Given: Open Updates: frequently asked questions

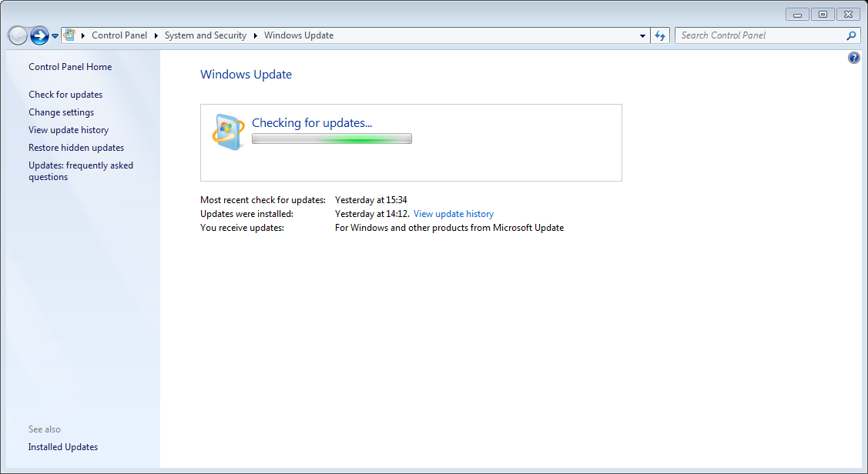Looking at the screenshot, I should click(x=81, y=171).
